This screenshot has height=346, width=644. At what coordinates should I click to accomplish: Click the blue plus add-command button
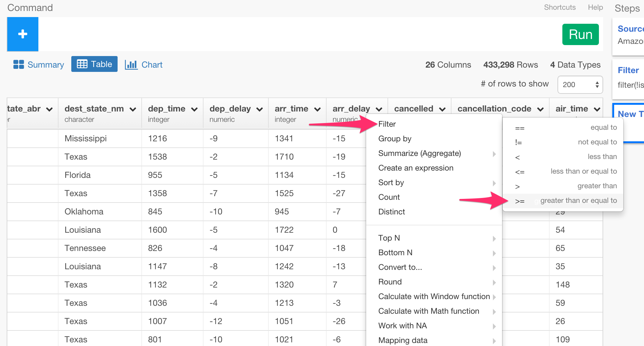pyautogui.click(x=23, y=34)
